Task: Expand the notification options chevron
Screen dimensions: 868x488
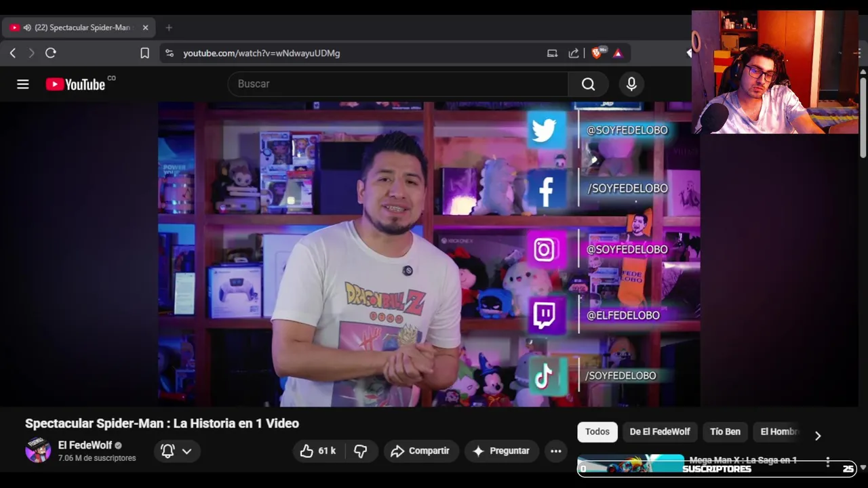Action: 186,451
